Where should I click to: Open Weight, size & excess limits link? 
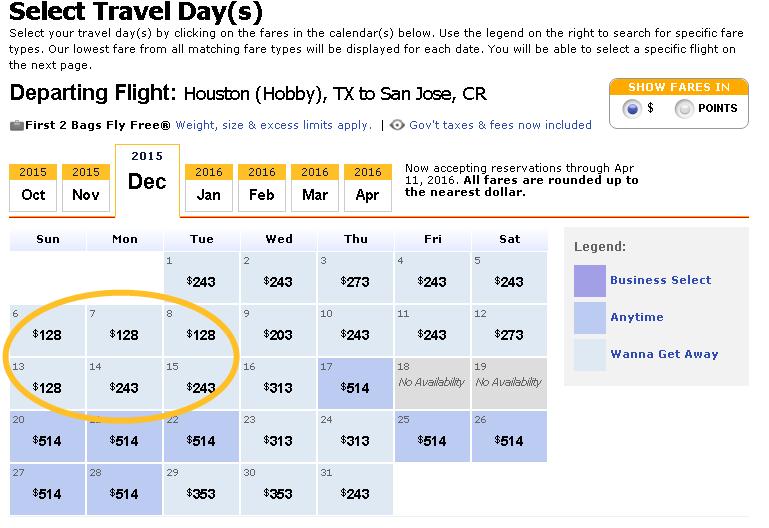(274, 125)
